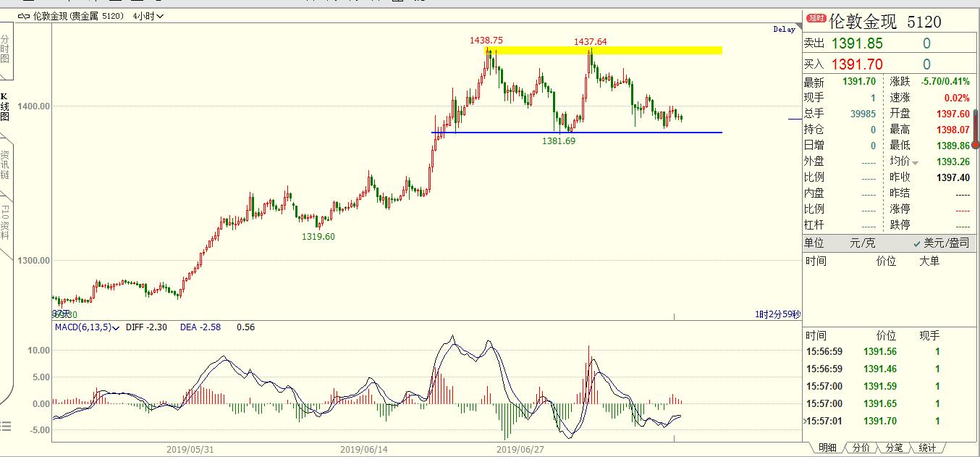Select the 统计 bottom tab
The height and width of the screenshot is (457, 980).
pyautogui.click(x=927, y=448)
